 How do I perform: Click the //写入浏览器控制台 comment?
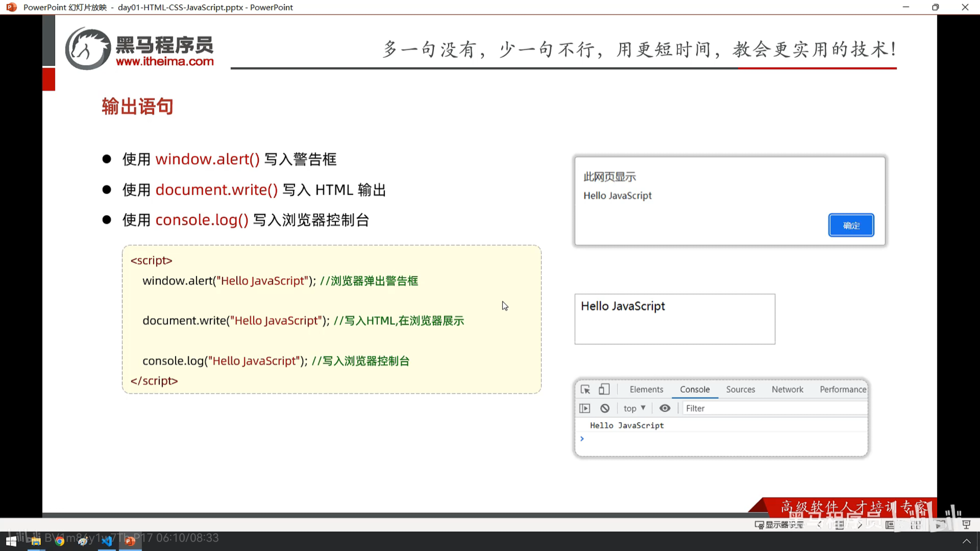click(x=361, y=361)
